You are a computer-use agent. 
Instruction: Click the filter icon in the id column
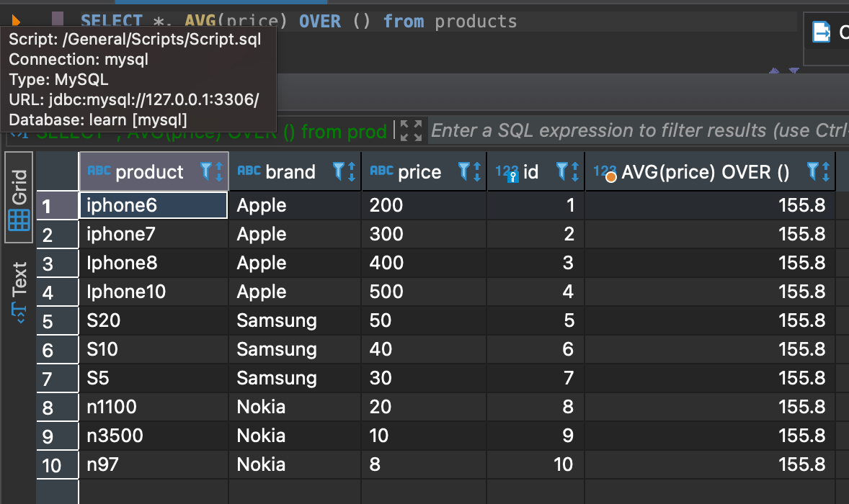[x=564, y=171]
